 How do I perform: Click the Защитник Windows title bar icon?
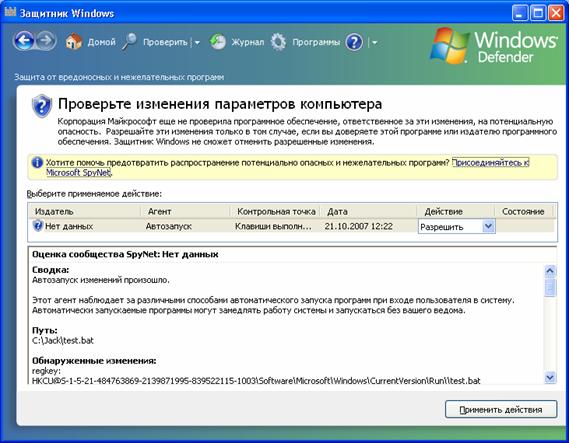pyautogui.click(x=10, y=12)
